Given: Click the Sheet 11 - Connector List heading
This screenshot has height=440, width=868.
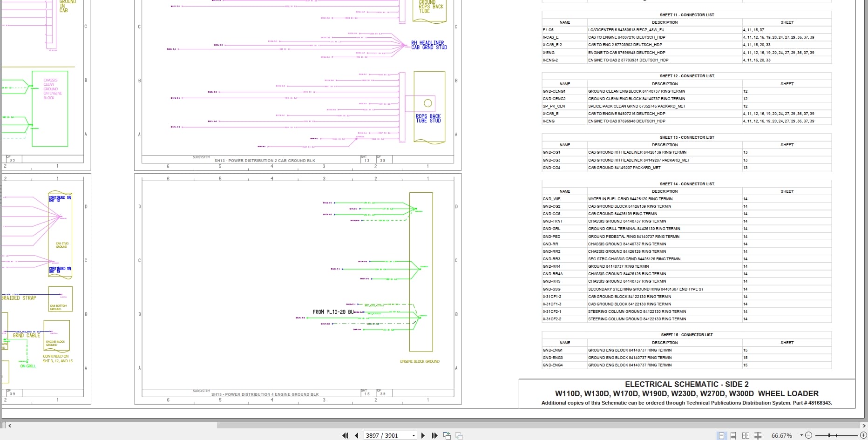Looking at the screenshot, I should tap(687, 15).
